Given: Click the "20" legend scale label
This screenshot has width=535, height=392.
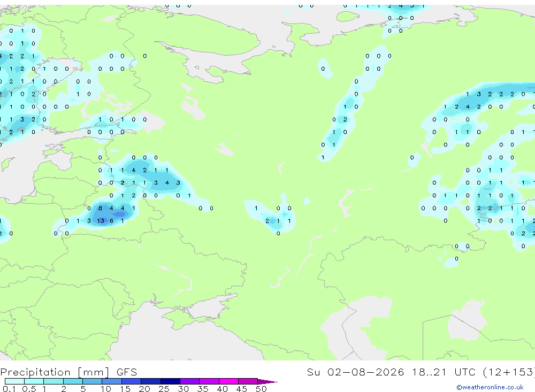Looking at the screenshot, I should point(144,389).
